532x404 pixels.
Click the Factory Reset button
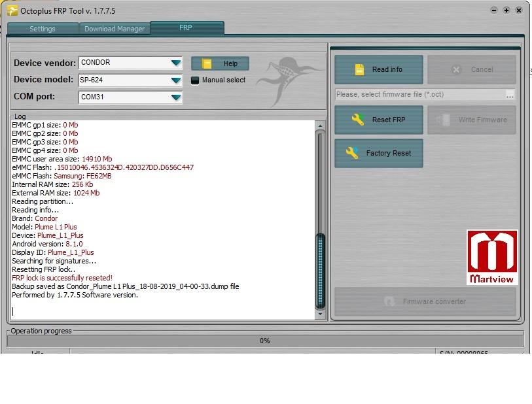point(379,153)
